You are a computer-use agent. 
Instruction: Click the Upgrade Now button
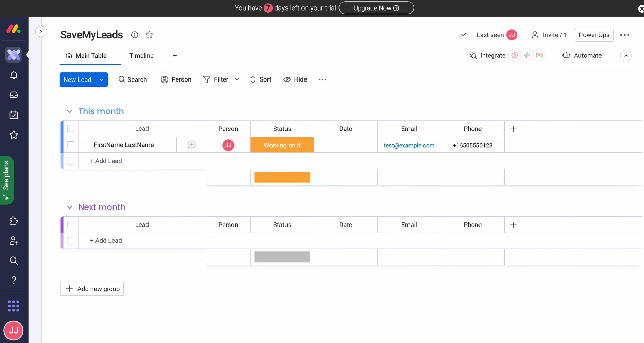pos(376,8)
